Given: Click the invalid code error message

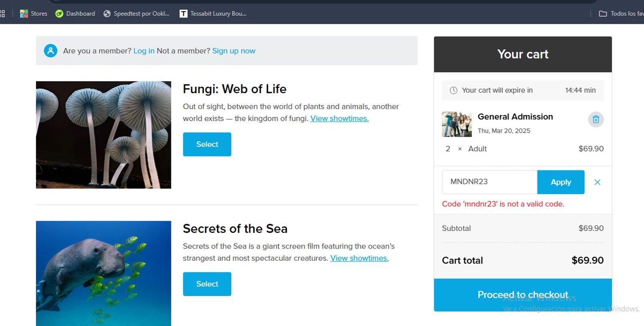Looking at the screenshot, I should coord(503,204).
